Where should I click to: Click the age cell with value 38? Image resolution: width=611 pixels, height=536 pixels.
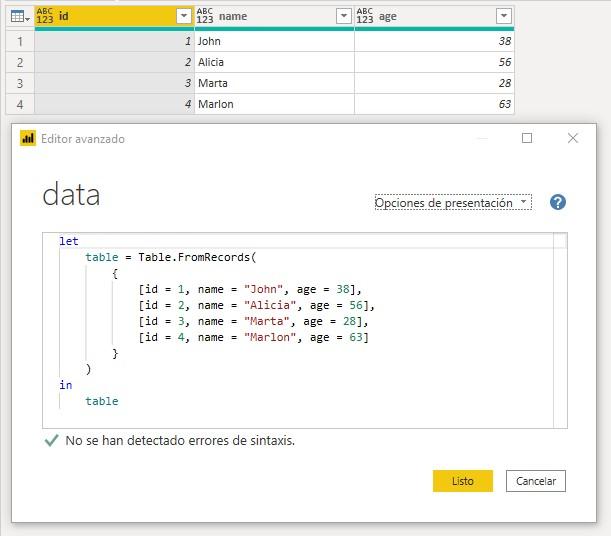(434, 41)
